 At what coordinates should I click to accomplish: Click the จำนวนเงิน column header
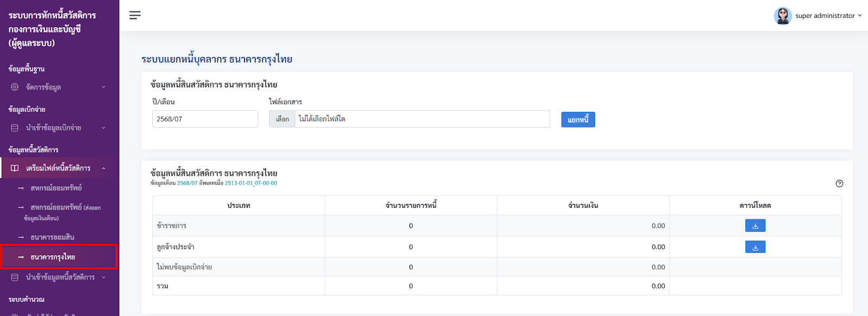(x=583, y=205)
